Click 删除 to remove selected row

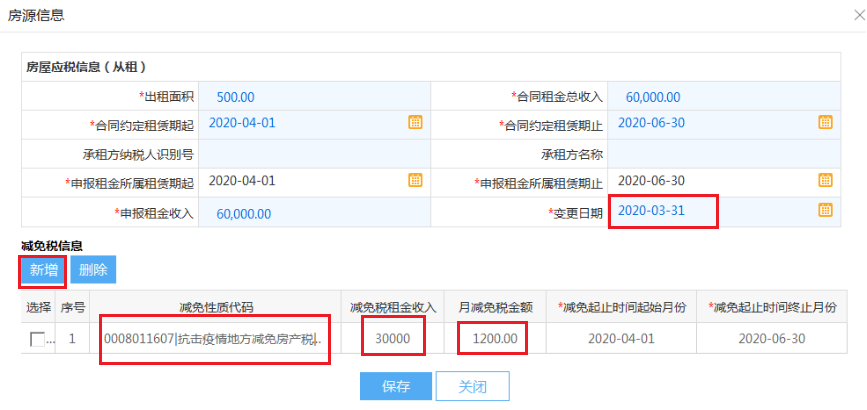coord(93,270)
